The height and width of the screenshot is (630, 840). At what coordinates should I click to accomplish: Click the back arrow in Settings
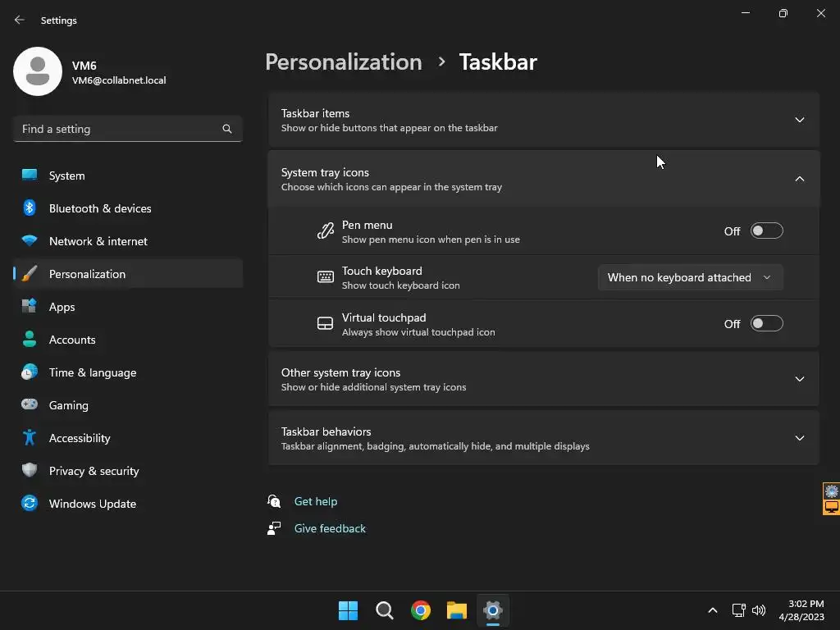pyautogui.click(x=20, y=20)
